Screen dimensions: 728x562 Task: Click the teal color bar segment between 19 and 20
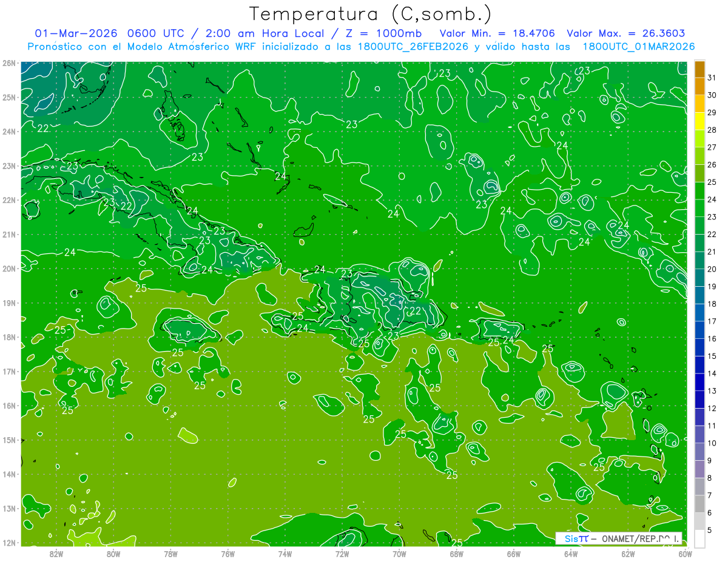tap(699, 278)
